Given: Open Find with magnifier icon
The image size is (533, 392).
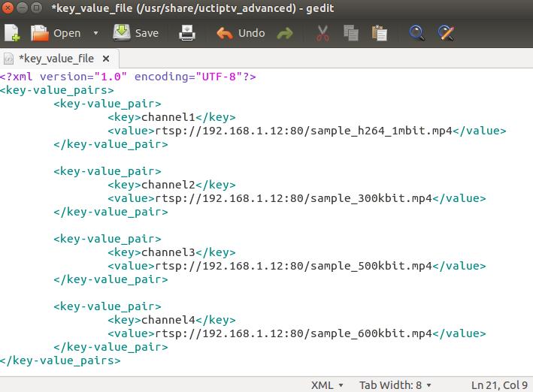Looking at the screenshot, I should [416, 33].
